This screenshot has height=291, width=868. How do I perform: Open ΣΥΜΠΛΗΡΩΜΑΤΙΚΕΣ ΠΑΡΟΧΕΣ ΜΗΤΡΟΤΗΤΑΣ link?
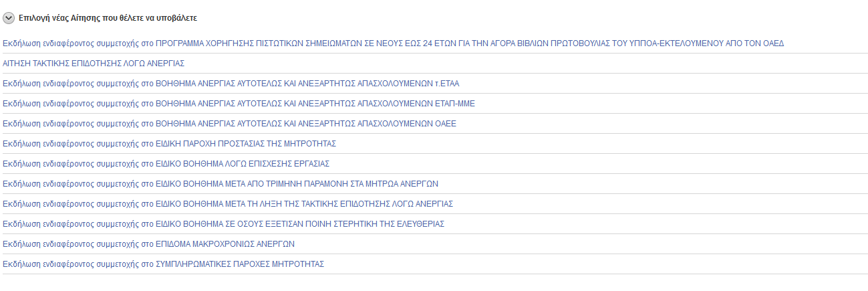pos(163,264)
